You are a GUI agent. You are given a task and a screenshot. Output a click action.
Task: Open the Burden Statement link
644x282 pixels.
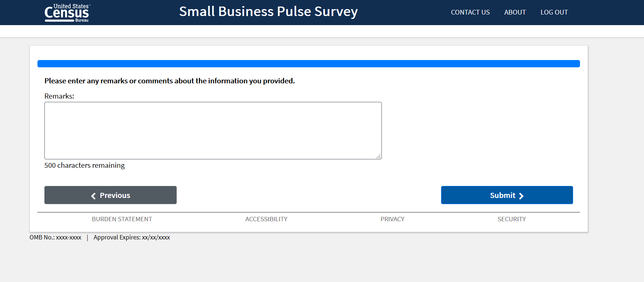pos(122,219)
